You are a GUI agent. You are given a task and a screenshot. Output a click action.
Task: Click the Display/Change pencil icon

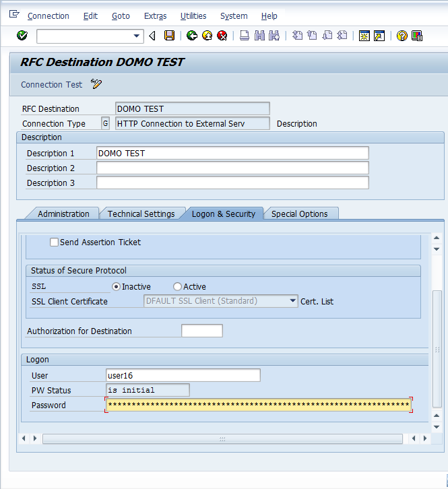click(x=96, y=84)
